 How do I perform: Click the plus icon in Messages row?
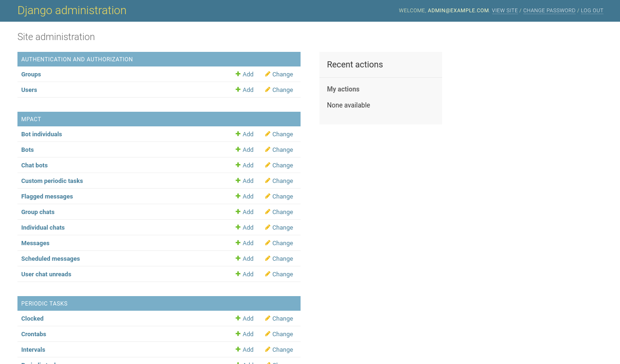(x=238, y=243)
